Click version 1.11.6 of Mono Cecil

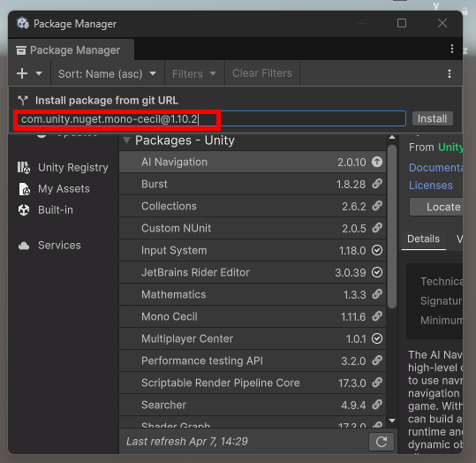coord(353,317)
